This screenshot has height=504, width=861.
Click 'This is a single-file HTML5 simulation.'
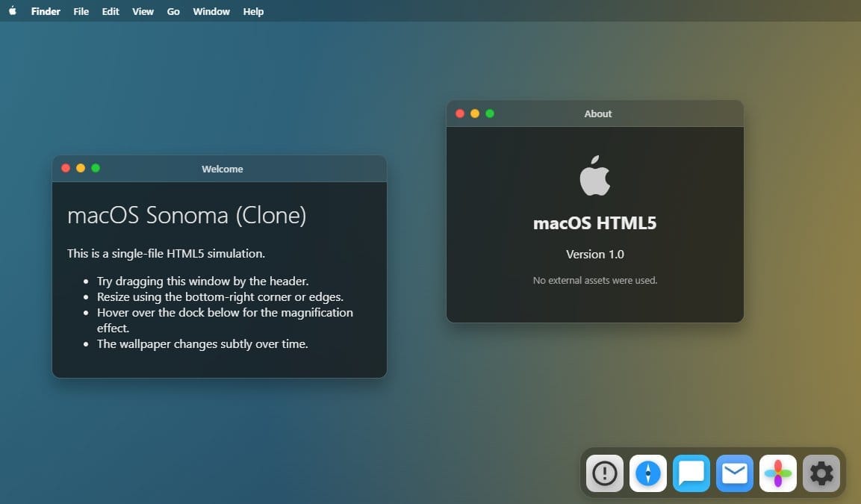point(166,253)
